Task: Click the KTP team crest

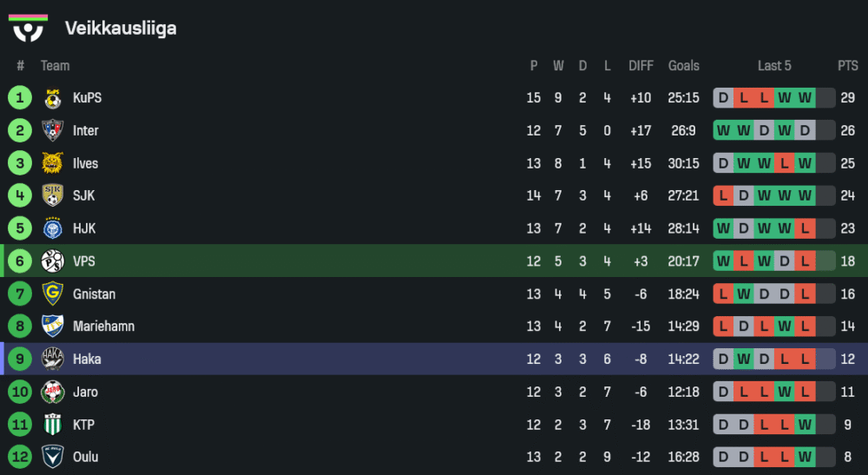Action: [53, 425]
